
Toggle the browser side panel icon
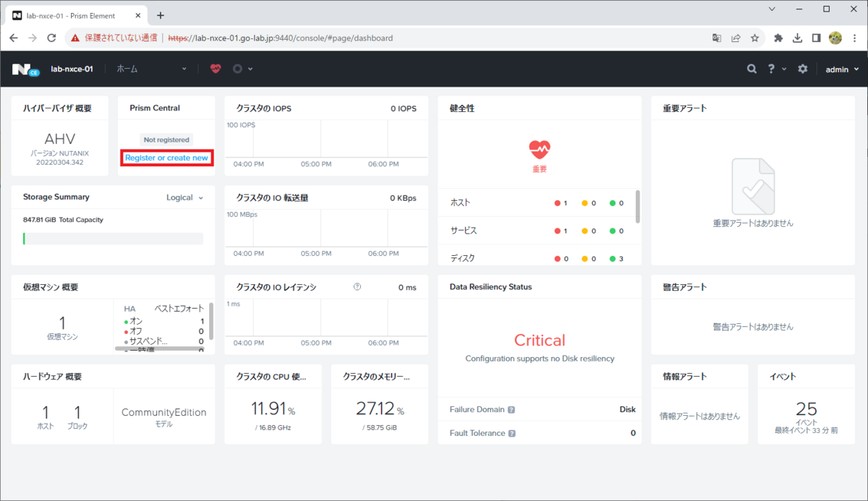(x=816, y=38)
